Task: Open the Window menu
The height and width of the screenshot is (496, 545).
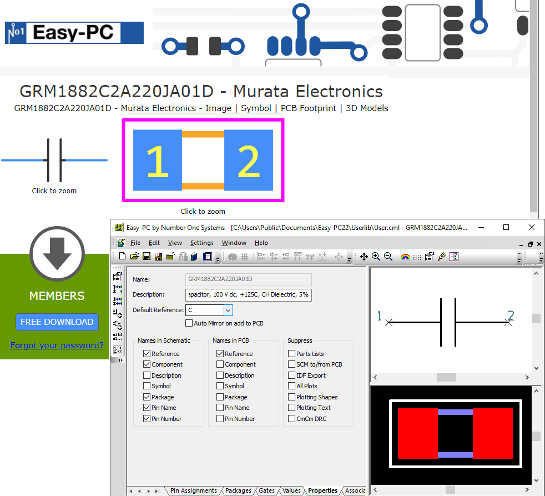Action: tap(234, 243)
